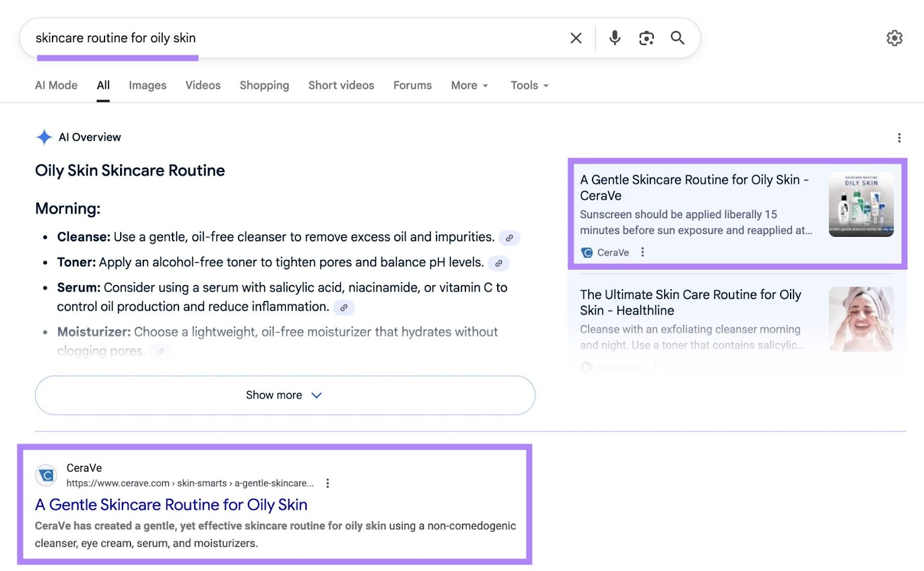Click Show more to expand the AI Overview
This screenshot has height=571, width=924.
[284, 395]
